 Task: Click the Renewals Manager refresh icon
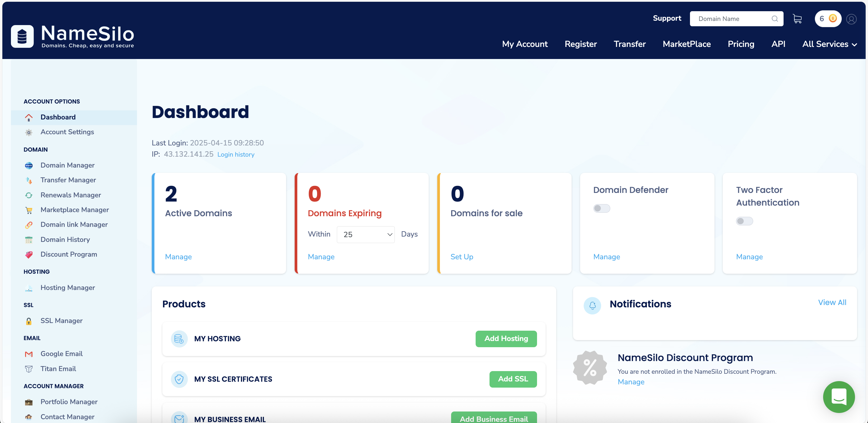point(29,195)
